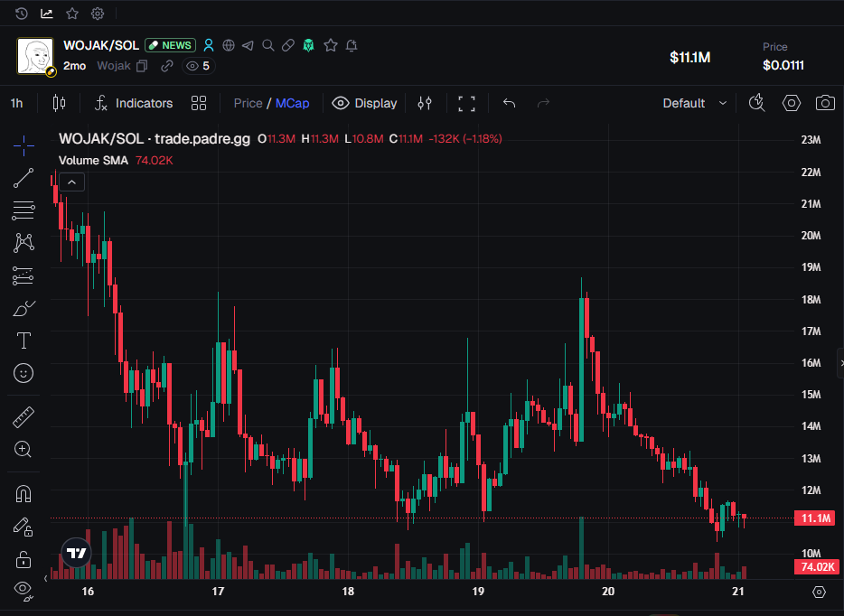
Task: Open the Default layout dropdown
Action: (692, 103)
